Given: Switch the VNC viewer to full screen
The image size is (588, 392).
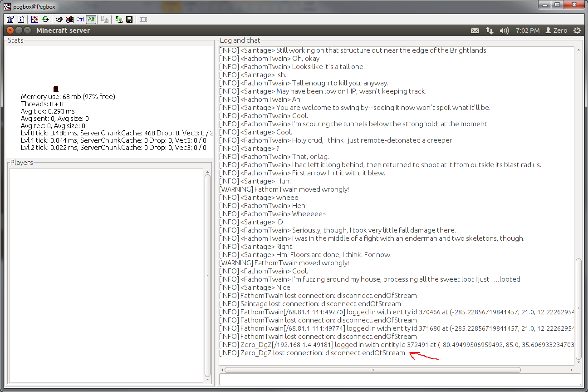Looking at the screenshot, I should tap(34, 20).
